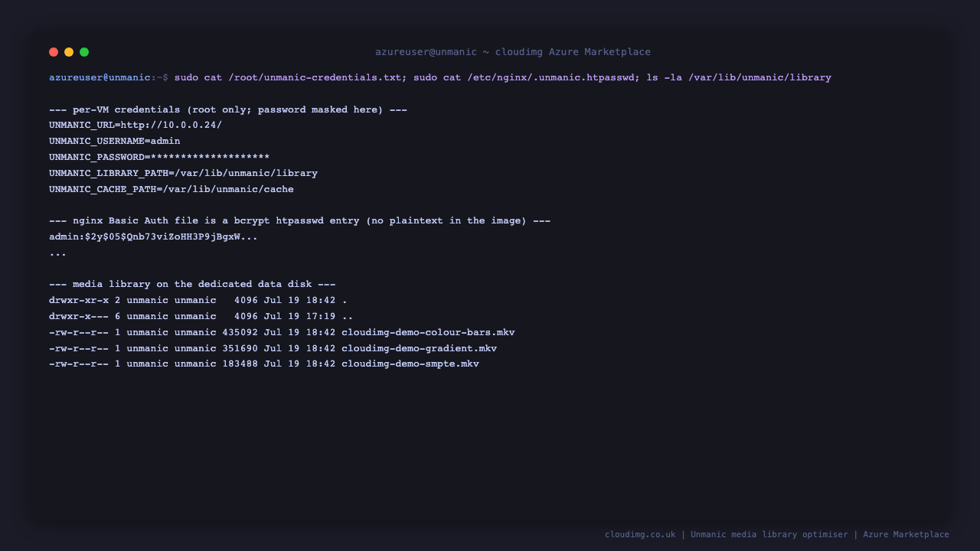Click the admin:$2y$05$ bcrypt hash line
The height and width of the screenshot is (551, 980).
click(153, 237)
